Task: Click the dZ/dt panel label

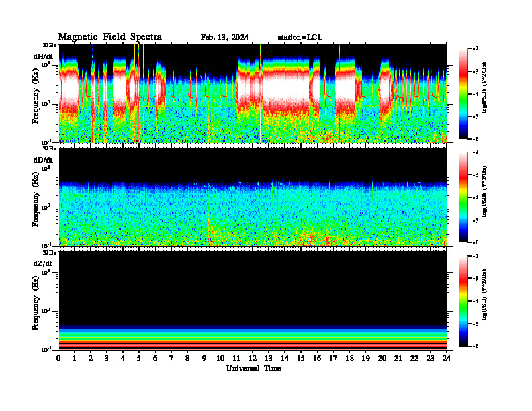Action: [x=43, y=263]
